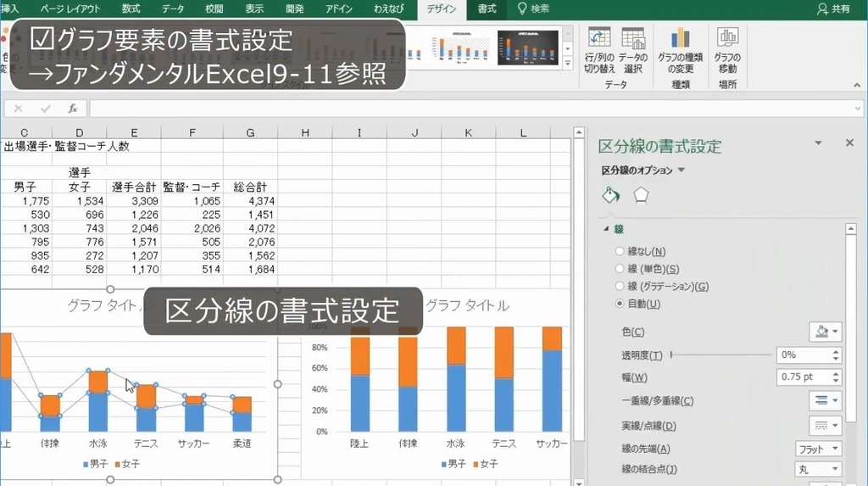
Task: Increase the 幅(W) width spinner
Action: tap(836, 374)
